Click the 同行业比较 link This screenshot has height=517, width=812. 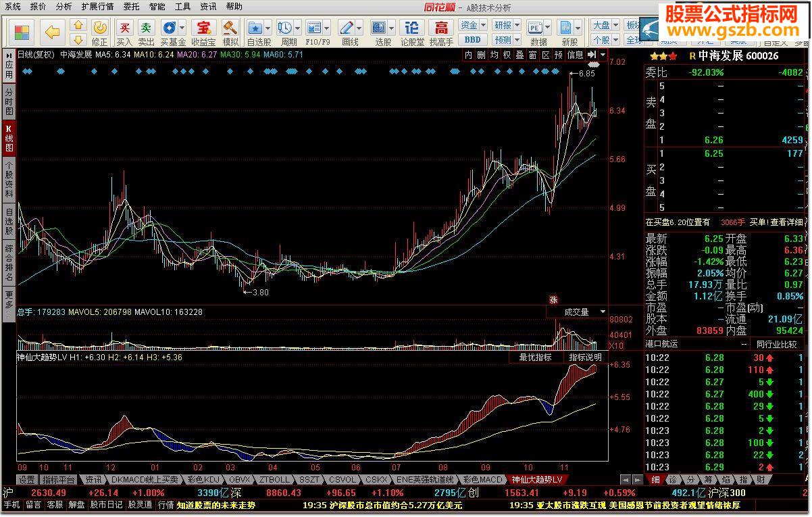(777, 344)
